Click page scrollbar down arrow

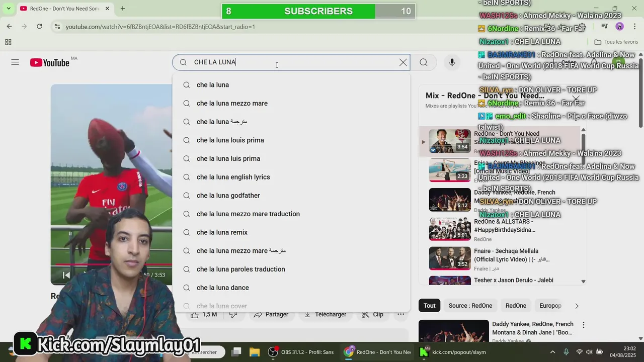(x=640, y=339)
